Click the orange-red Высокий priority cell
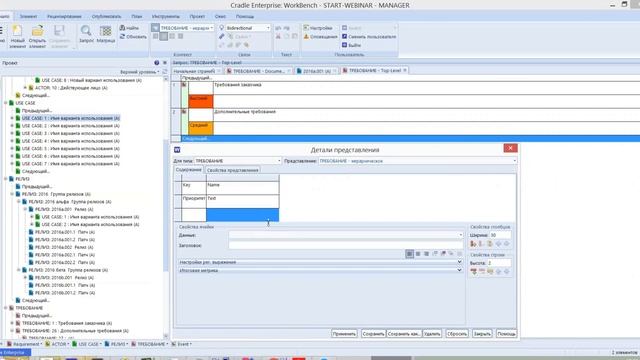 coord(201,101)
